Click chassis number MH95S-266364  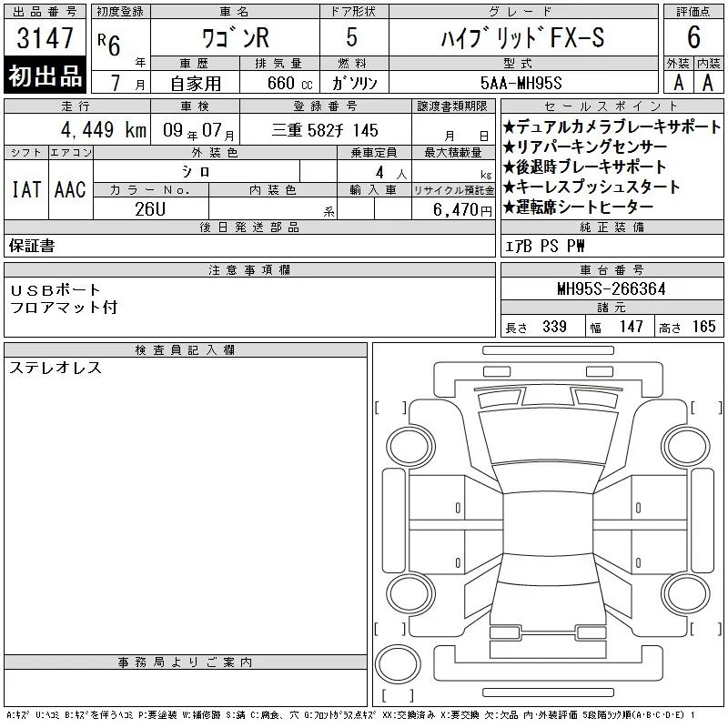(612, 288)
